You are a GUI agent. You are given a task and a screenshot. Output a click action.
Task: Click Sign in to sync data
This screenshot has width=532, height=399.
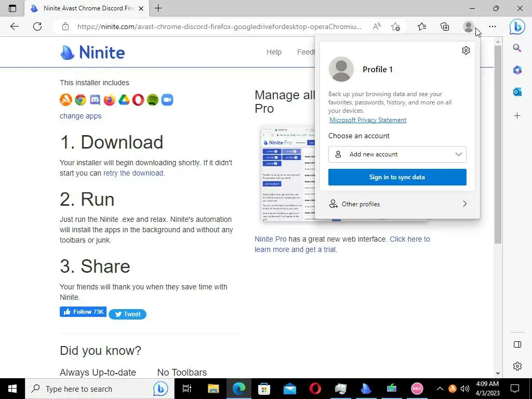tap(397, 177)
